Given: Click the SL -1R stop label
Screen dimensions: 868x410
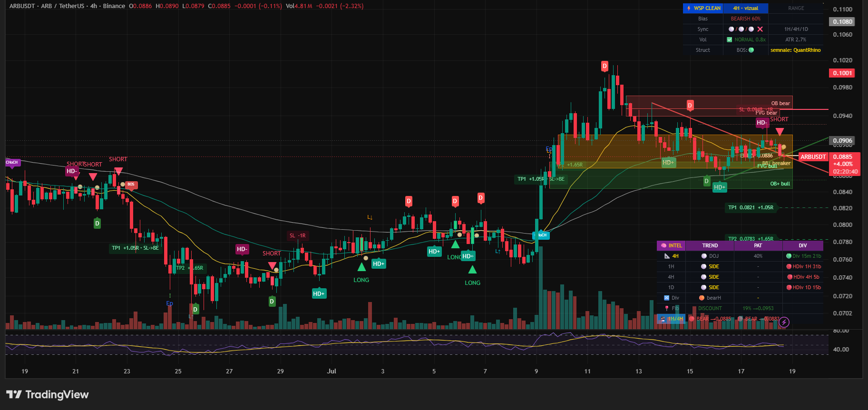Looking at the screenshot, I should pos(298,236).
